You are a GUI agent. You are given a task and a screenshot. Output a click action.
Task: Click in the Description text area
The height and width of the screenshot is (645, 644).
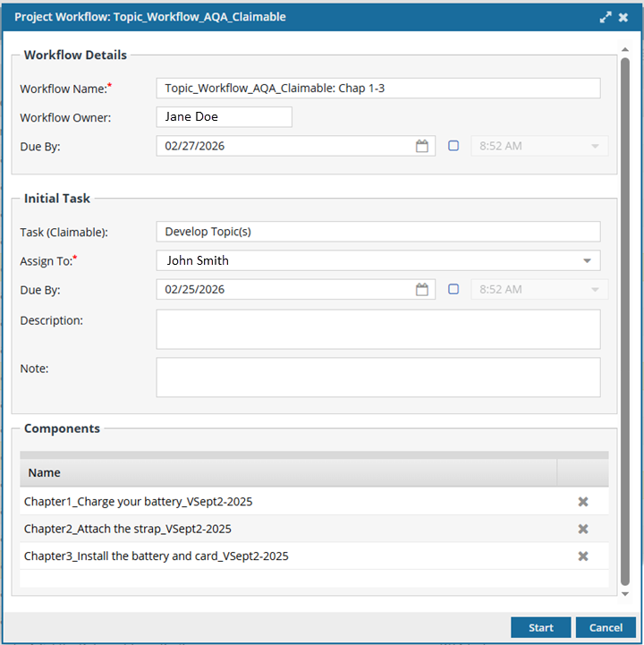point(377,329)
